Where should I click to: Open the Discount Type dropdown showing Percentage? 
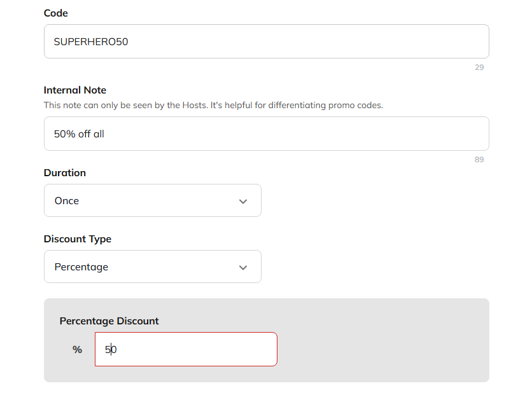152,267
